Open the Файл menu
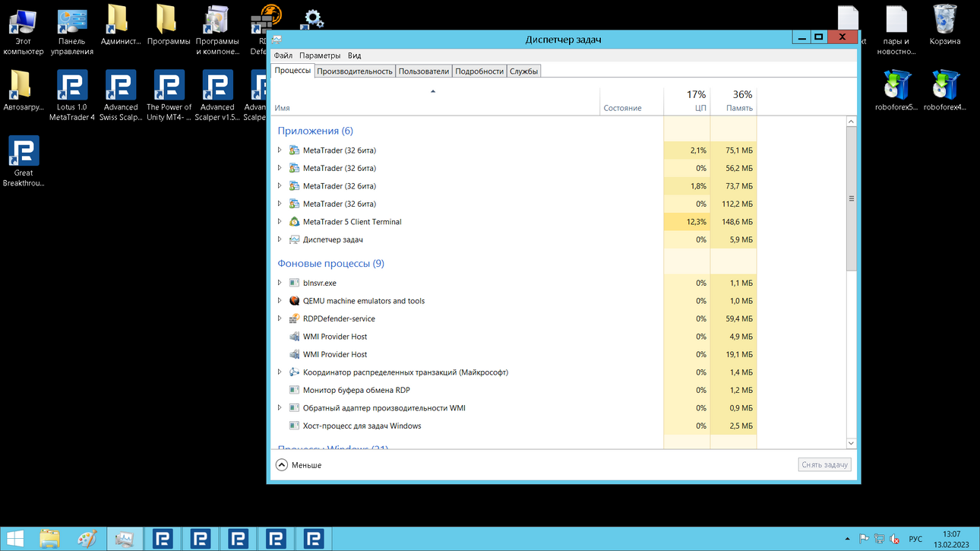 click(x=283, y=55)
